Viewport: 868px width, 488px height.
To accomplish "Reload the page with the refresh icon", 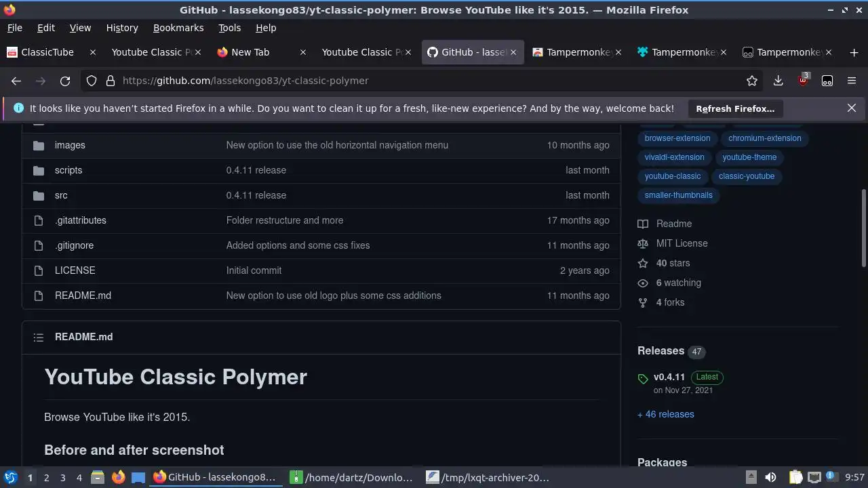I will point(65,81).
